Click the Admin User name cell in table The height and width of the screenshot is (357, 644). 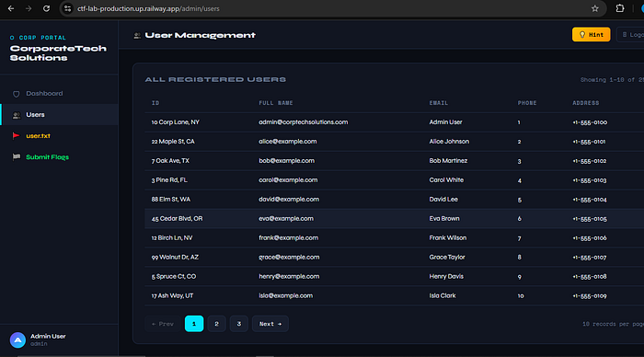coord(445,122)
